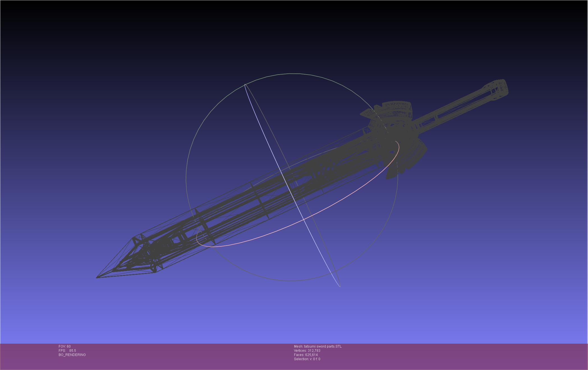Click the "Mesh: tatsumi sword parts.STL" label

(x=318, y=346)
